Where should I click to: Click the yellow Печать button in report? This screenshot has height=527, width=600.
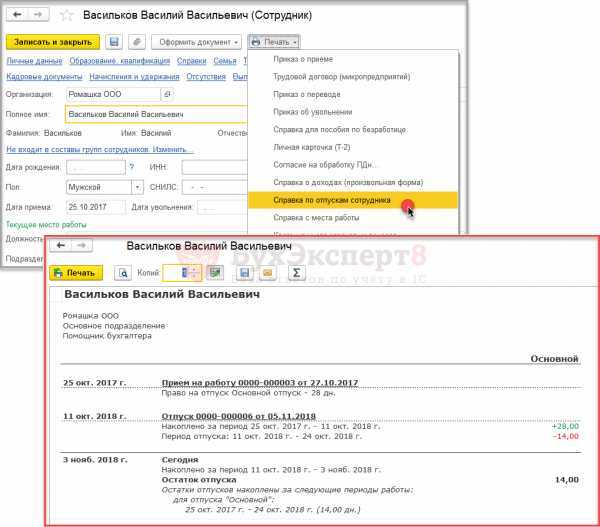pyautogui.click(x=76, y=273)
